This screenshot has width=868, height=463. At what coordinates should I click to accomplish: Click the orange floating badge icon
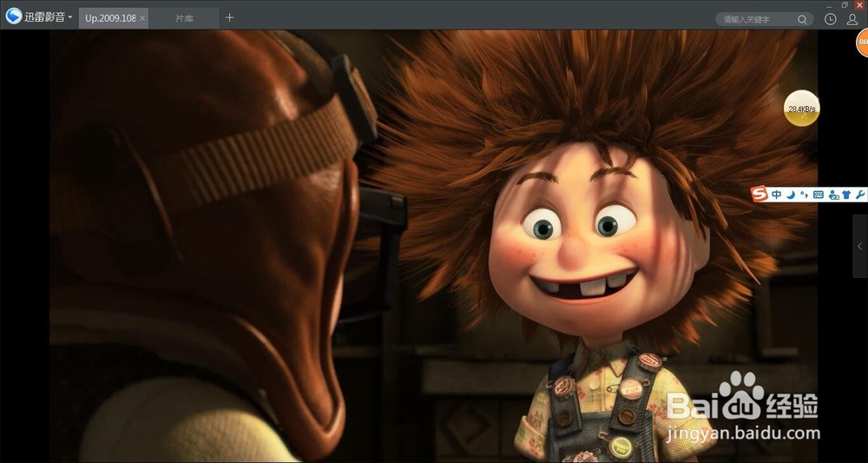point(862,42)
